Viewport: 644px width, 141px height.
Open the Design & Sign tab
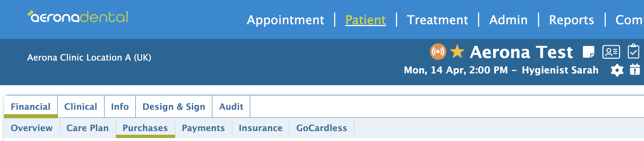[x=174, y=106]
